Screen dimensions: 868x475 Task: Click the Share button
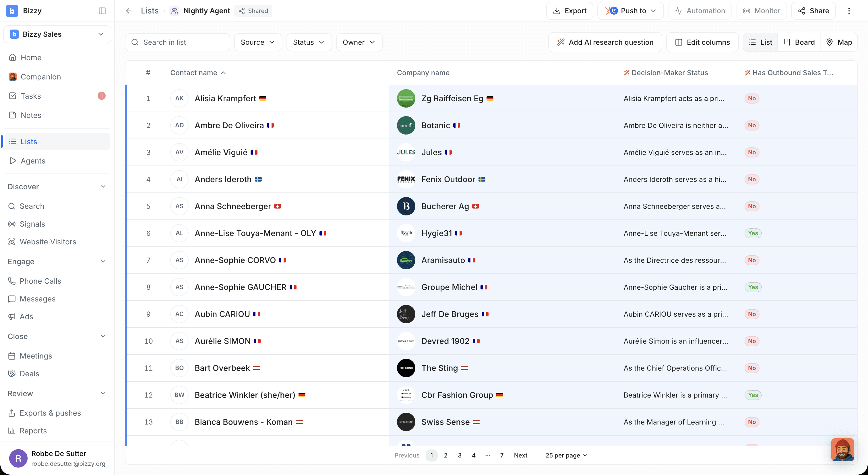pos(813,11)
